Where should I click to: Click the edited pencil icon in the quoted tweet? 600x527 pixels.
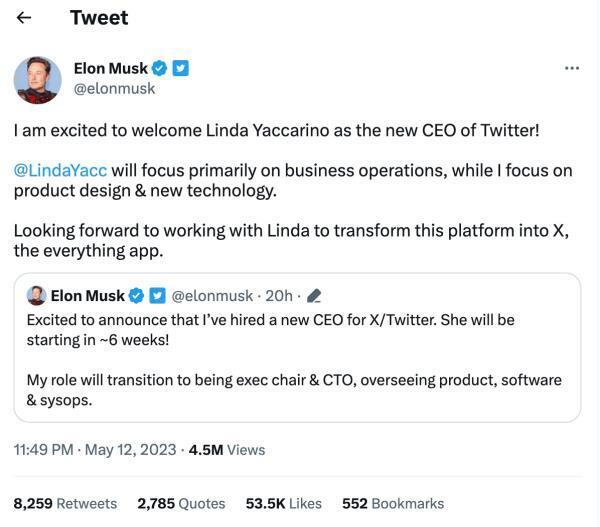pos(314,296)
